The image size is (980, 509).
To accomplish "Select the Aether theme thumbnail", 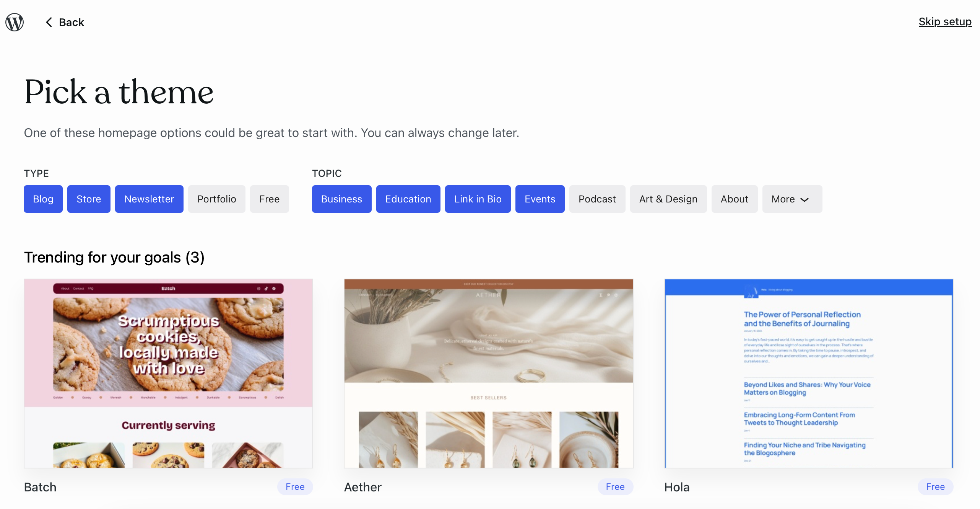I will click(x=488, y=373).
